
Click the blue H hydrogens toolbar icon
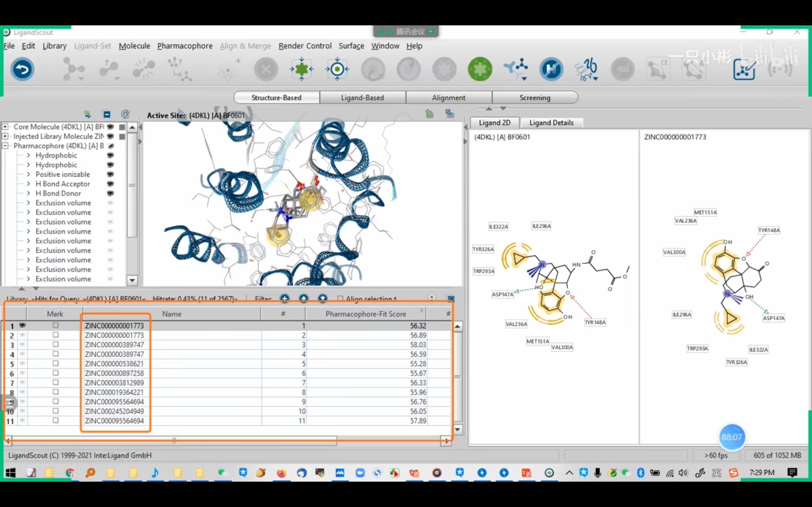551,69
